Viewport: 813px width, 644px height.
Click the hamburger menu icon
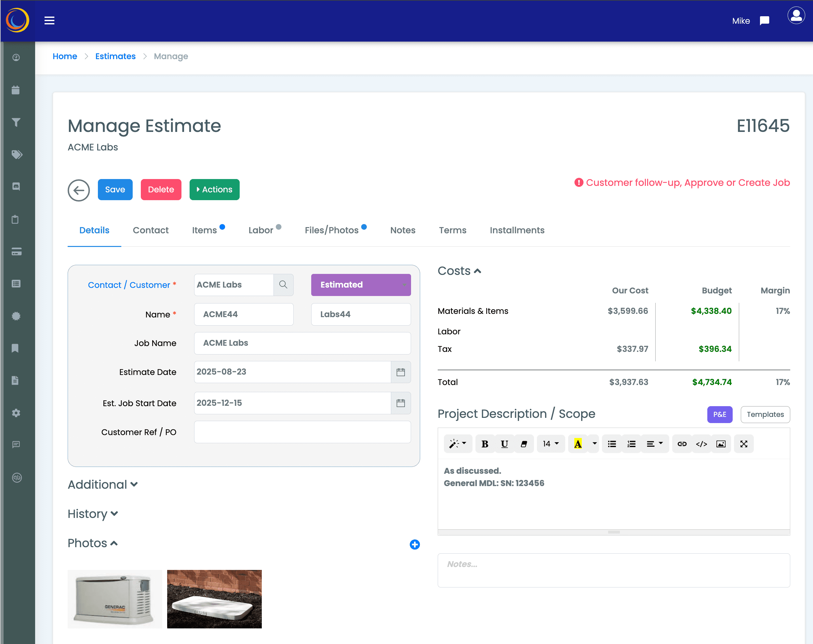[49, 21]
